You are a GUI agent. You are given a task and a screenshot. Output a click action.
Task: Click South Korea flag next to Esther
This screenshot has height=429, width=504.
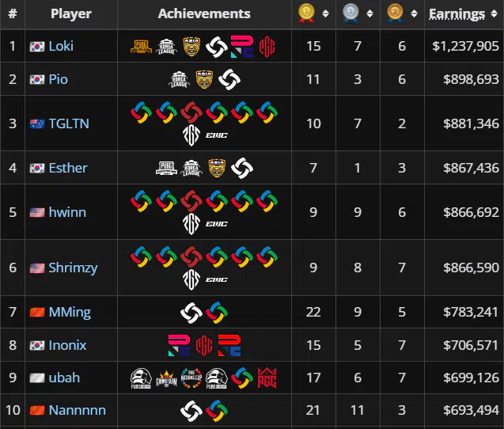[37, 168]
